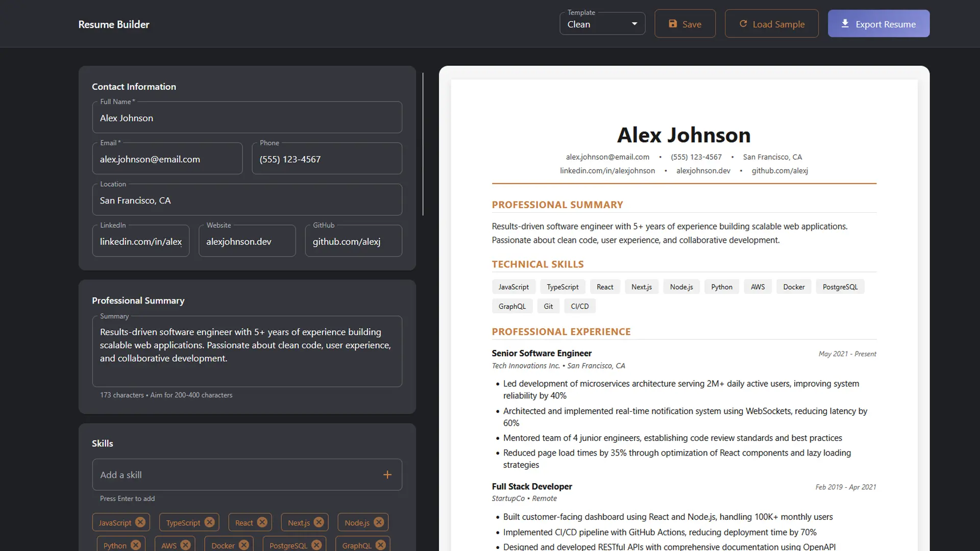Click the Email field

tap(167, 159)
